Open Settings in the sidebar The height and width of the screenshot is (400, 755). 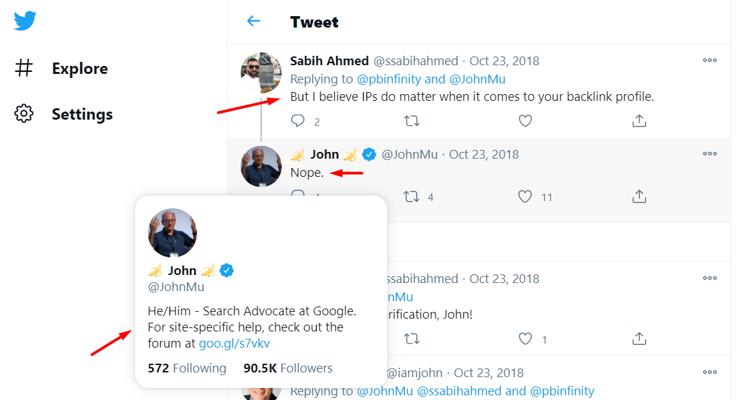pyautogui.click(x=82, y=114)
